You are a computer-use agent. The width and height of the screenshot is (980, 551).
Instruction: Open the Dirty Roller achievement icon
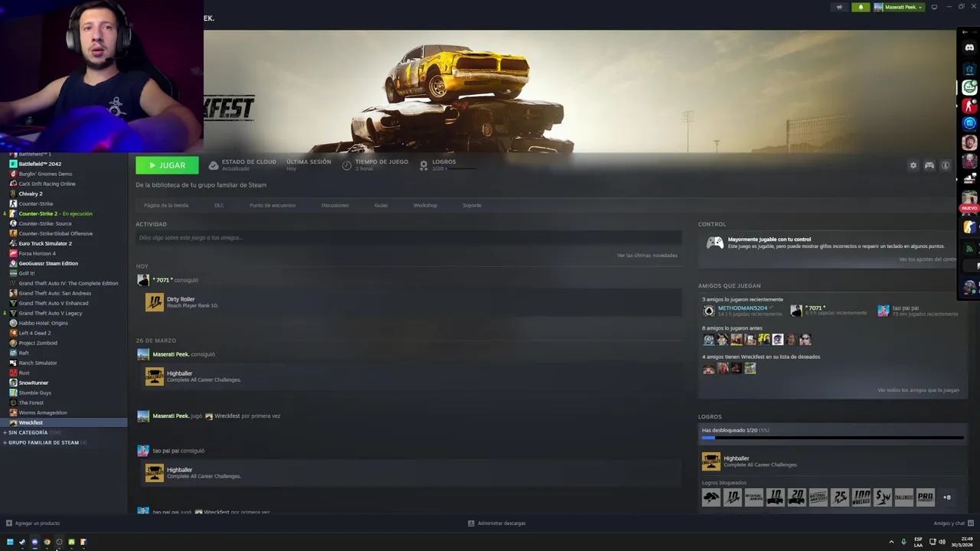[154, 302]
